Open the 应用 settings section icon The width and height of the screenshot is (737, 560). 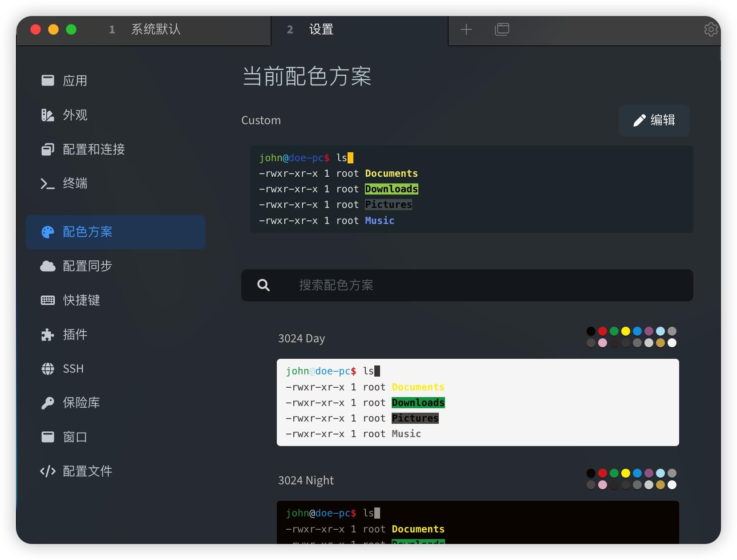pyautogui.click(x=48, y=81)
